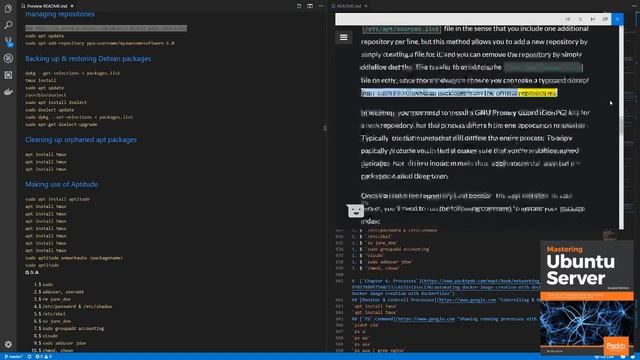Screen dimensions: 640x360
Task: Click the '/usr/bin/dselect' line
Action: pyautogui.click(x=46, y=95)
